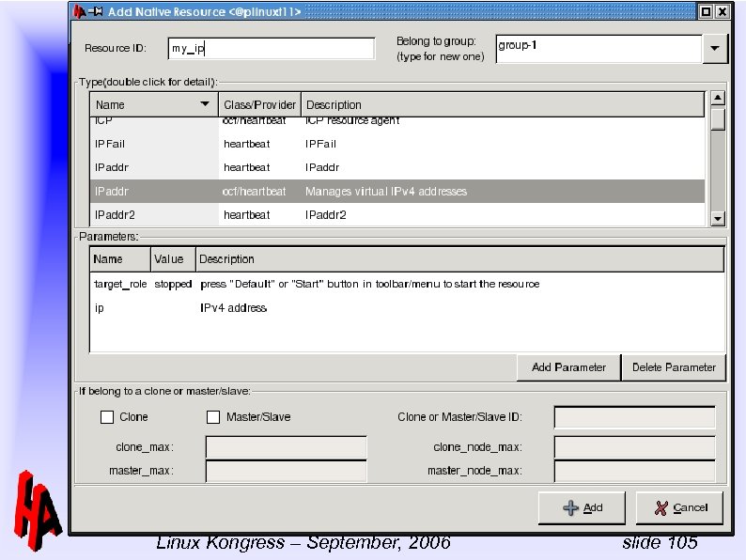This screenshot has width=746, height=560.
Task: Enable the Master/Slave checkbox
Action: click(x=213, y=417)
